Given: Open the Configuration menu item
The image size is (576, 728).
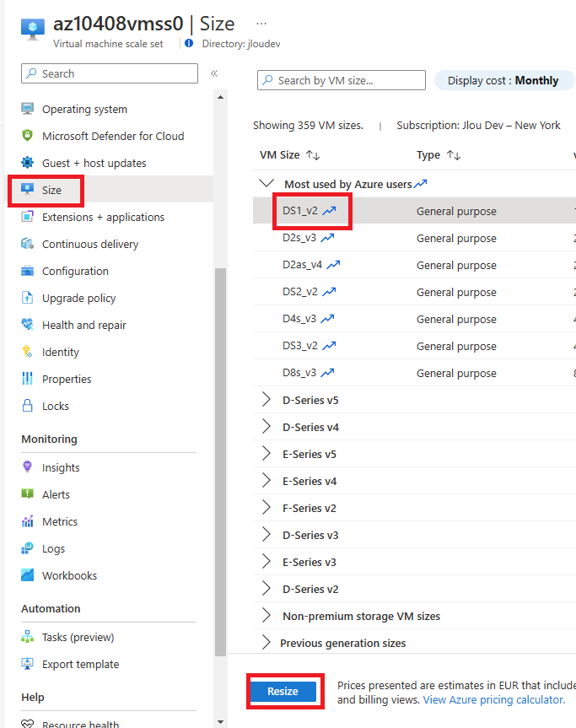Looking at the screenshot, I should coord(110,271).
